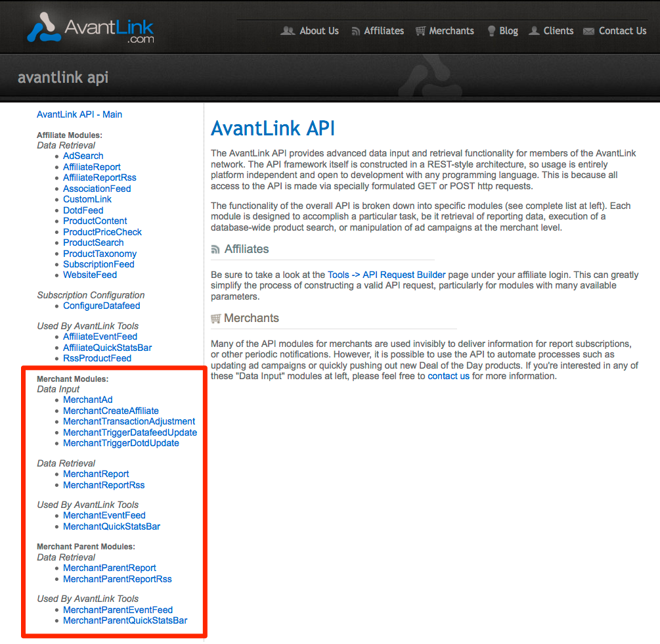This screenshot has height=644, width=660.
Task: Open the MerchantAd module link
Action: [87, 400]
